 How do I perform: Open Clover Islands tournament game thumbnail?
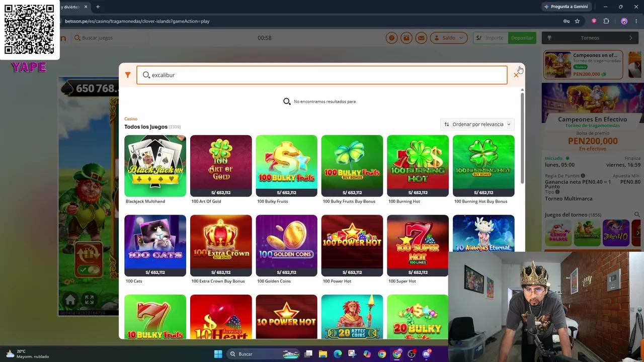click(x=587, y=233)
